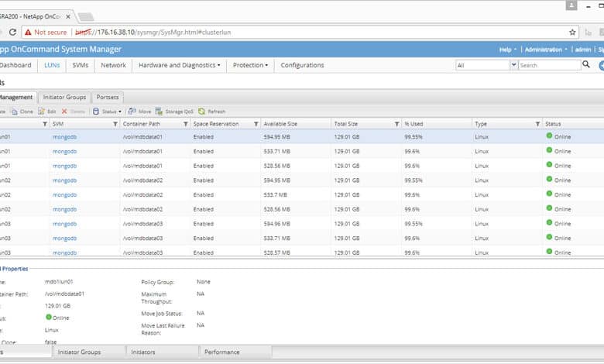Click the Move LUN icon
This screenshot has width=604, height=364.
(132, 112)
